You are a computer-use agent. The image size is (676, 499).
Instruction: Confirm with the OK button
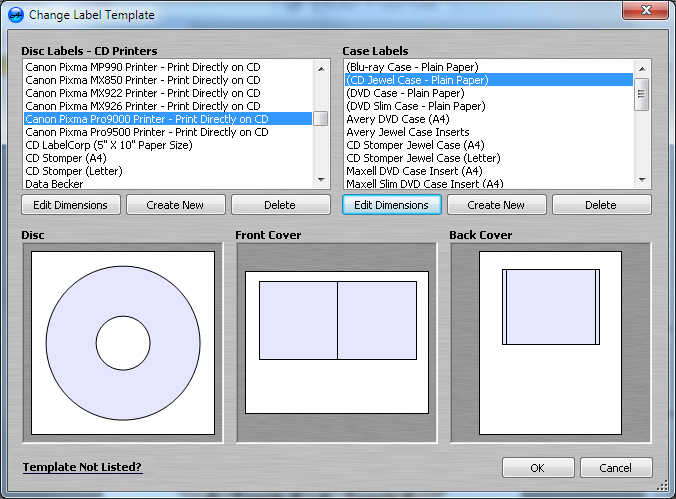(538, 468)
